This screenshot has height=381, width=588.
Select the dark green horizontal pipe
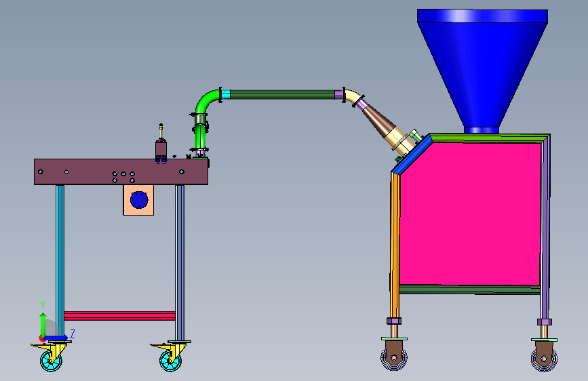282,94
